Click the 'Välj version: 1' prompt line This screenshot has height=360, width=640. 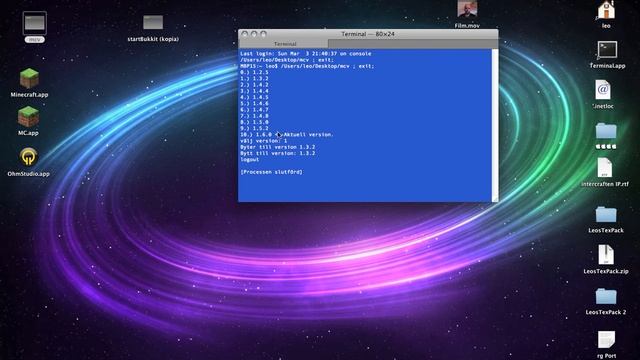tap(263, 140)
